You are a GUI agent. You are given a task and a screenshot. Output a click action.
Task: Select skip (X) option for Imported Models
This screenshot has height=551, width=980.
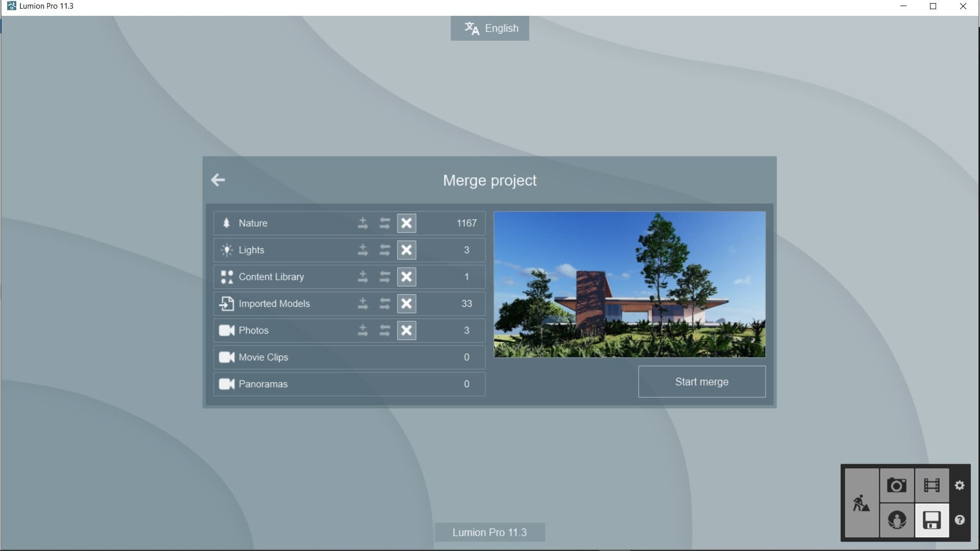[x=406, y=304]
